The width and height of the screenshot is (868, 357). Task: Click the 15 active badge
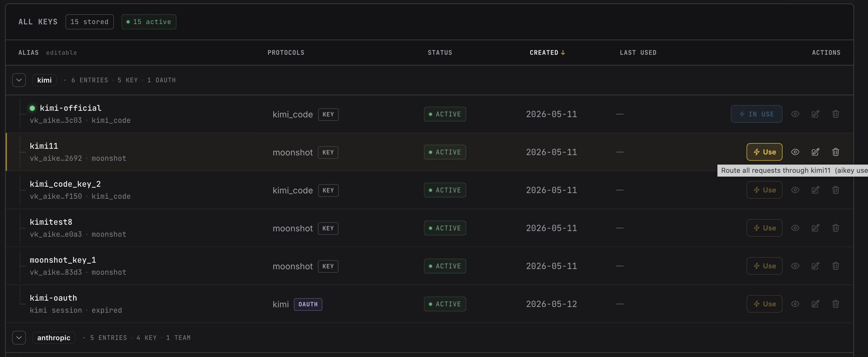[x=149, y=22]
